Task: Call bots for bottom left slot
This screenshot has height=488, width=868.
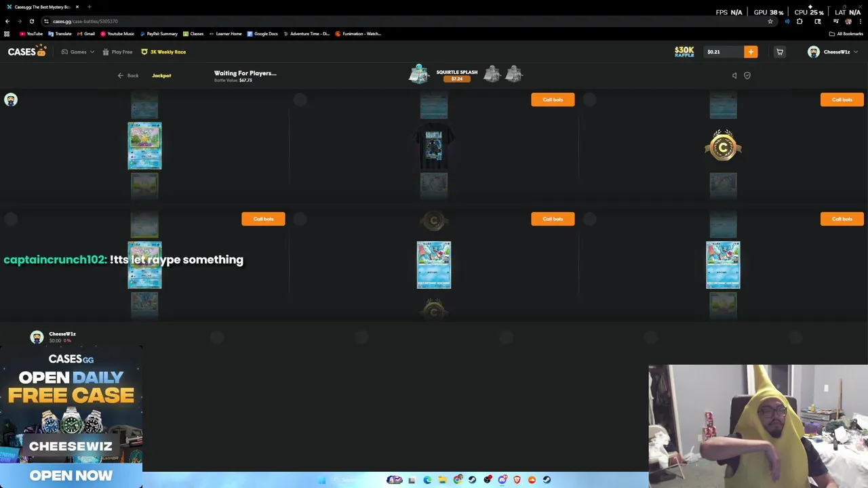Action: coord(263,219)
